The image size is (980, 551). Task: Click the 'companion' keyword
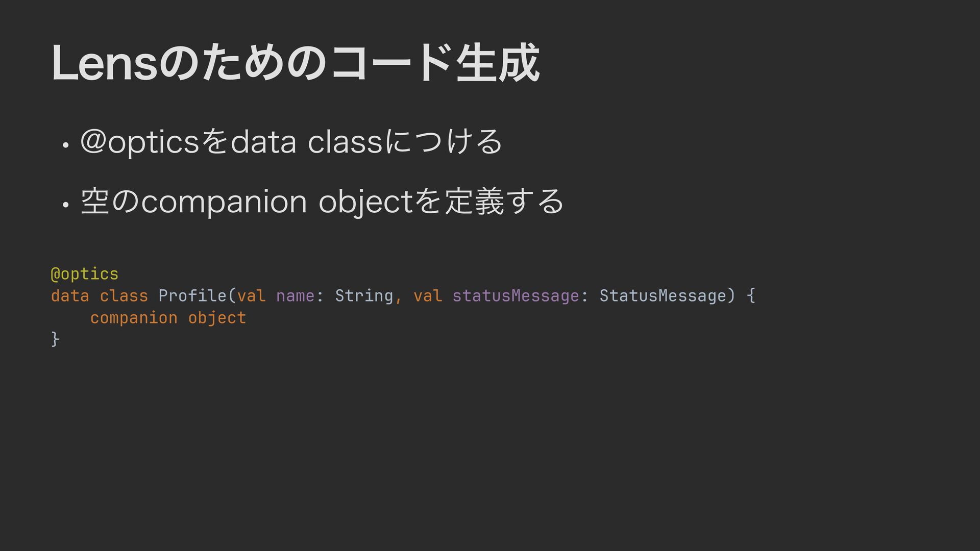134,318
